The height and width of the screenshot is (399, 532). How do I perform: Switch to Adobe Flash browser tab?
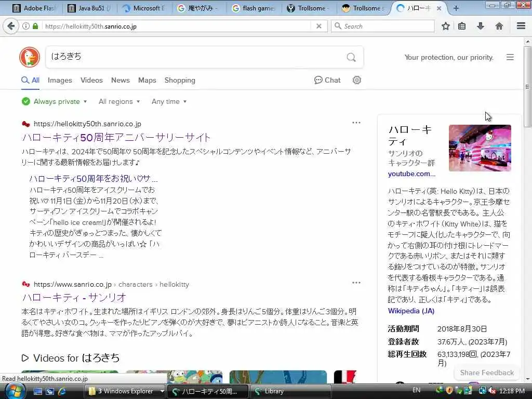point(34,8)
